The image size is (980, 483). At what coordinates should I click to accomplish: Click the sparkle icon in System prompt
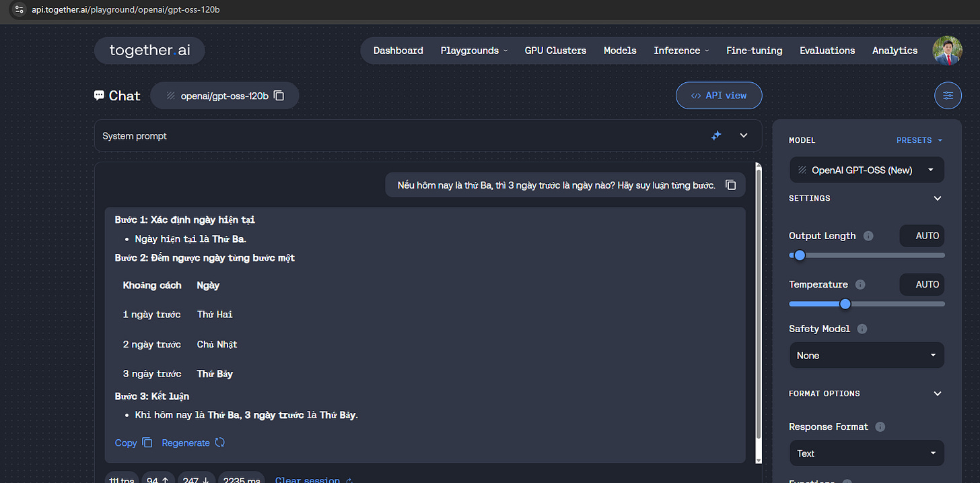coord(716,135)
